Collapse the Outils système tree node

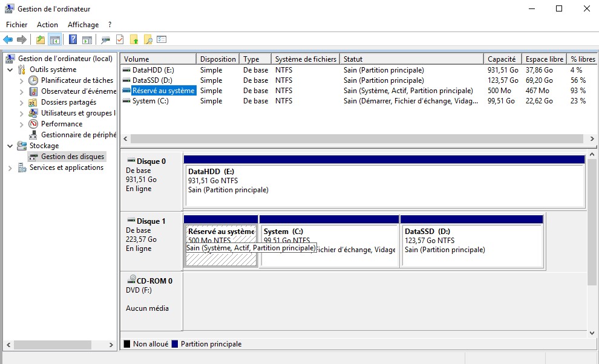pyautogui.click(x=10, y=70)
